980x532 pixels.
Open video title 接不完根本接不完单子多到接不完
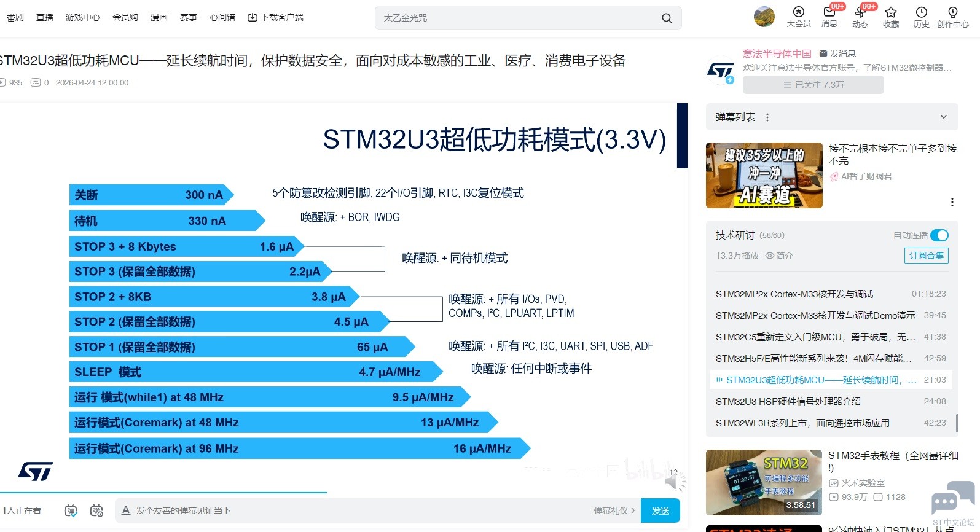tap(893, 154)
